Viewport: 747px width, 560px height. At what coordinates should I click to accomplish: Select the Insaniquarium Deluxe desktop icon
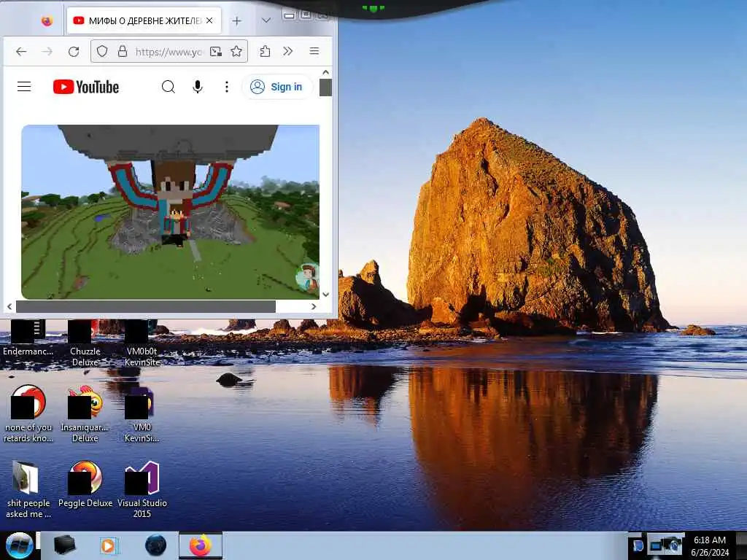coord(85,414)
